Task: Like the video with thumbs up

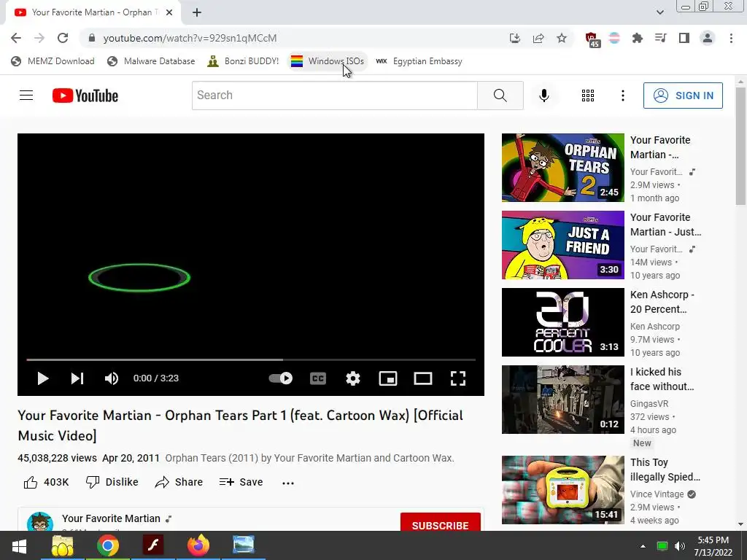Action: point(46,483)
